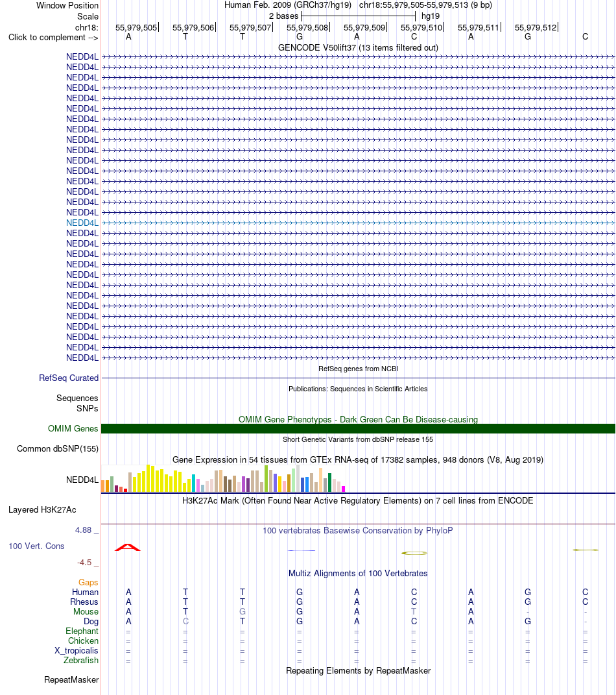Click the dark green OMIM gene bar

pos(358,428)
